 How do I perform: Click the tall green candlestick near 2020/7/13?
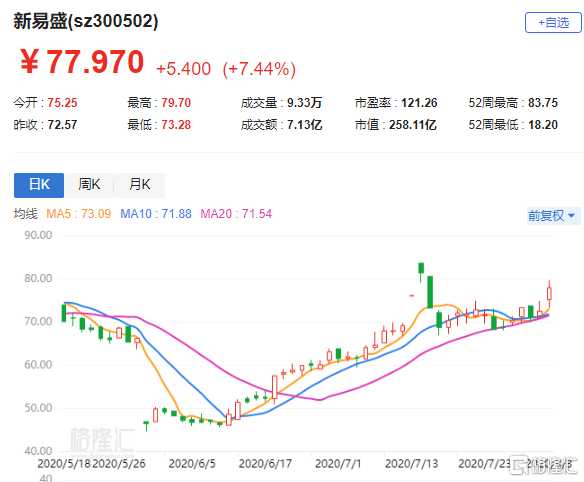point(430,292)
